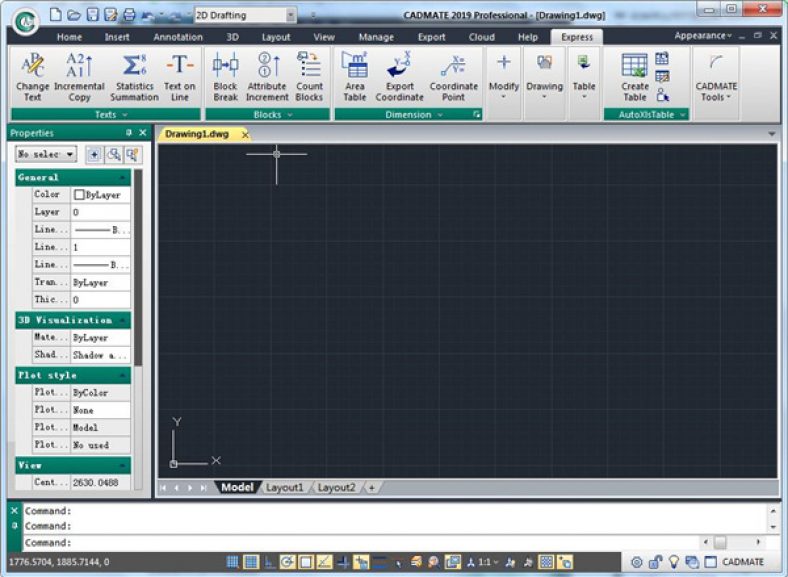Expand the Blocks panel title
788x577 pixels.
[267, 115]
